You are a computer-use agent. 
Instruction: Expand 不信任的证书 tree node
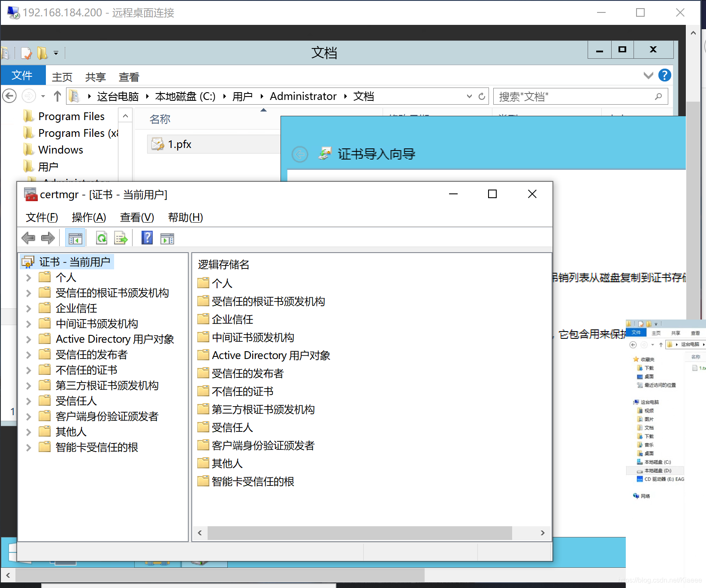pos(28,370)
